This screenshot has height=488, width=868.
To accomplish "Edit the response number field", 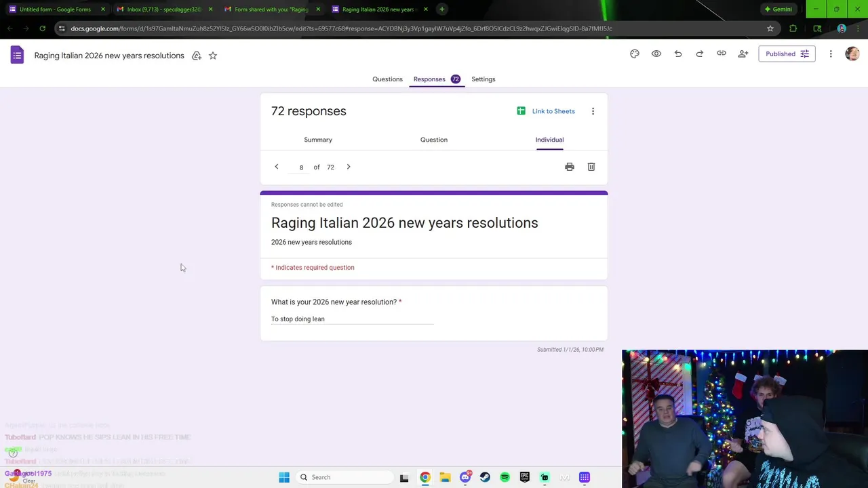I will (301, 167).
